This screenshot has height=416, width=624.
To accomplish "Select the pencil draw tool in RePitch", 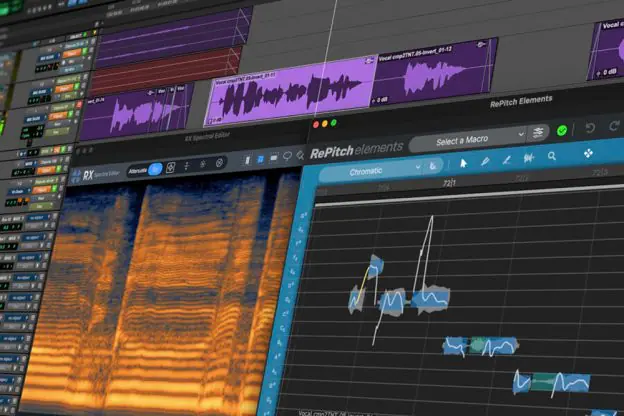I will pos(485,161).
